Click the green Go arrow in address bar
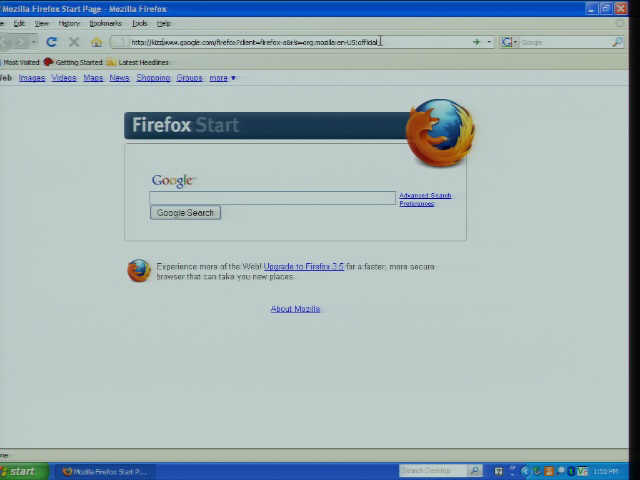This screenshot has width=640, height=480. pyautogui.click(x=476, y=42)
